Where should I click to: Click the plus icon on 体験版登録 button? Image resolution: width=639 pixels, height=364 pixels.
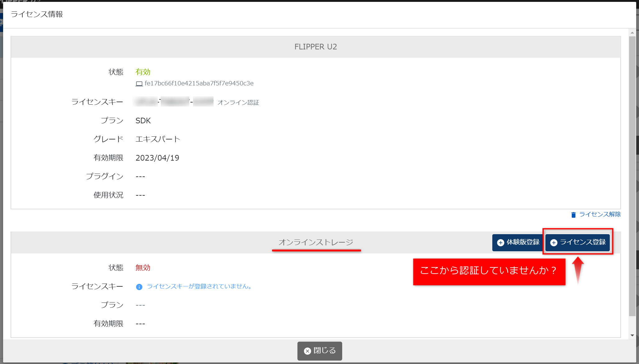500,243
